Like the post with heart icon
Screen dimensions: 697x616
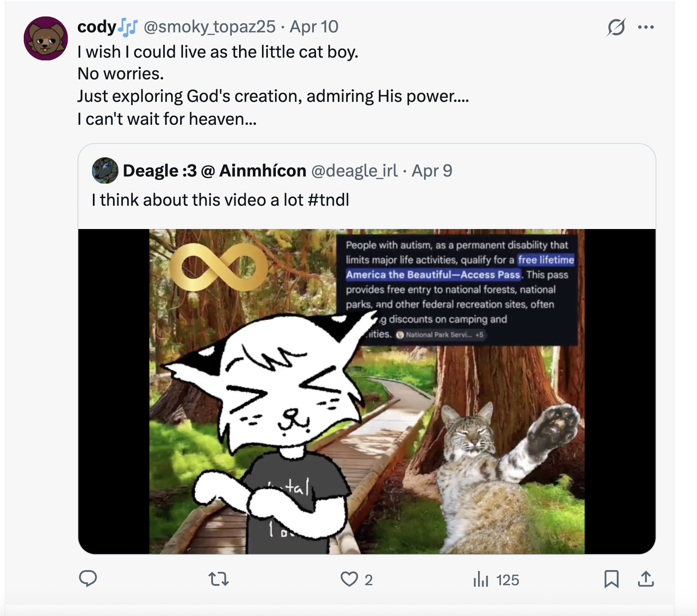[349, 579]
